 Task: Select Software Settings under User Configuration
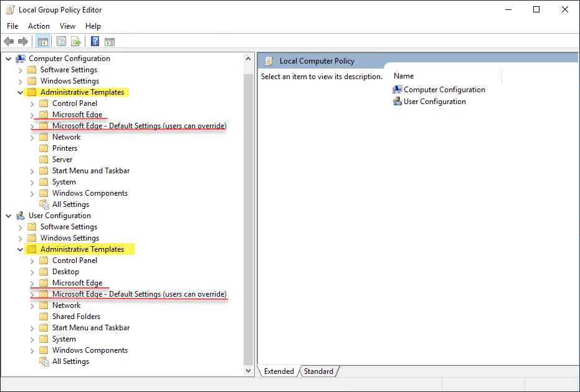pyautogui.click(x=69, y=227)
